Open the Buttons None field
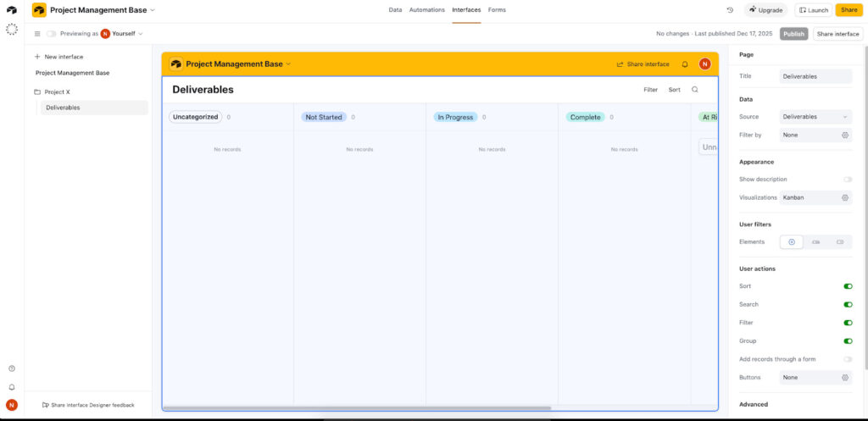 [x=815, y=377]
